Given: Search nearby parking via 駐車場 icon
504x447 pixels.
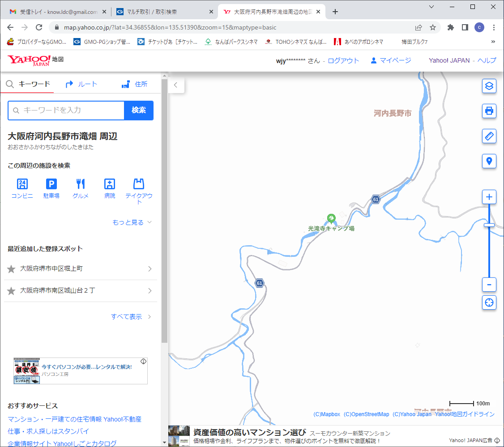Looking at the screenshot, I should tap(51, 188).
